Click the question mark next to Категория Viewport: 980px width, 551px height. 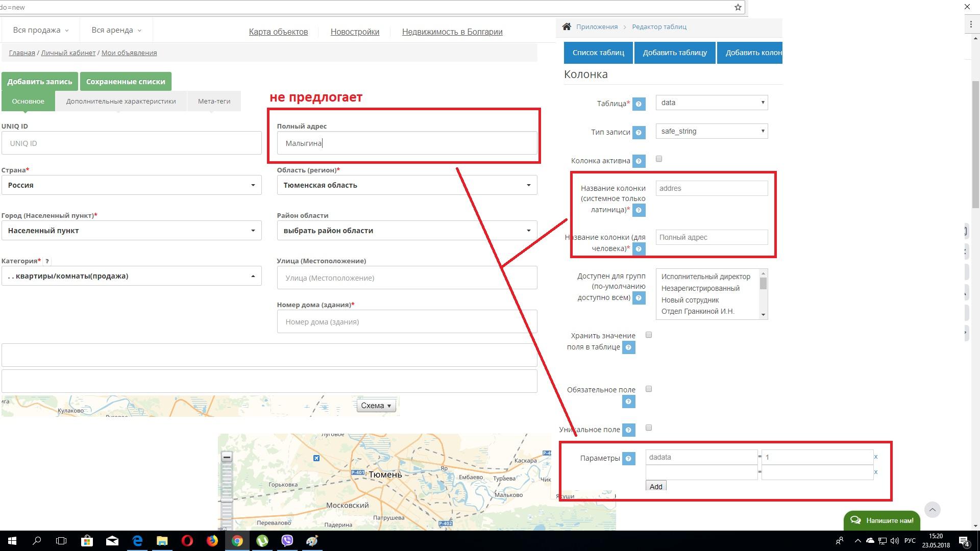click(x=47, y=261)
